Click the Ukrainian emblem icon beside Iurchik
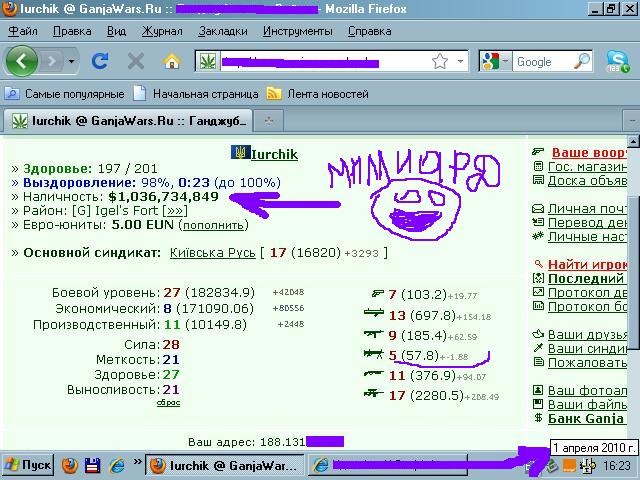The height and width of the screenshot is (480, 640). coord(241,153)
